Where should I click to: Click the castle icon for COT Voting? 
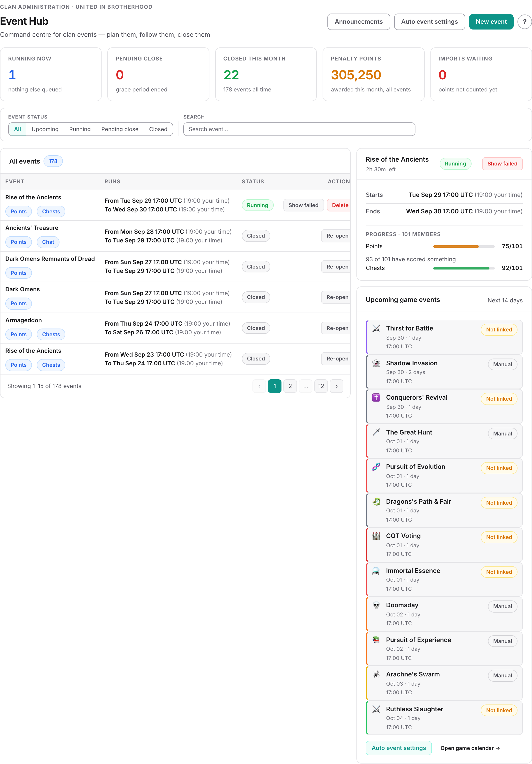pos(376,536)
